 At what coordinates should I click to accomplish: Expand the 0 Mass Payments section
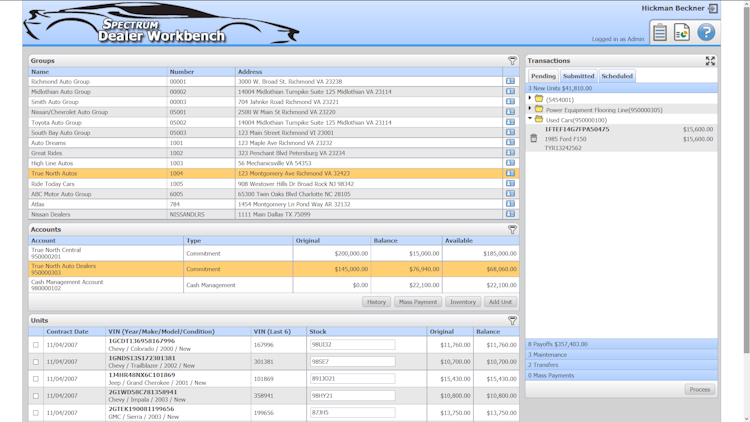[621, 375]
